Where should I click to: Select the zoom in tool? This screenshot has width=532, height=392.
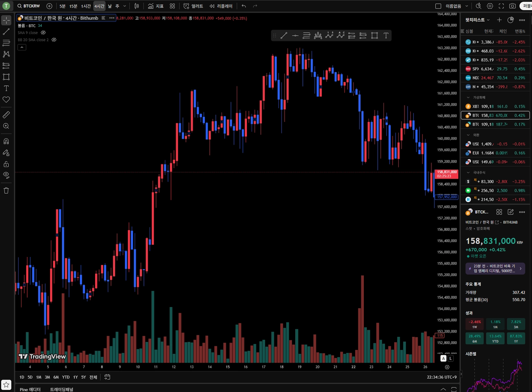(6, 126)
